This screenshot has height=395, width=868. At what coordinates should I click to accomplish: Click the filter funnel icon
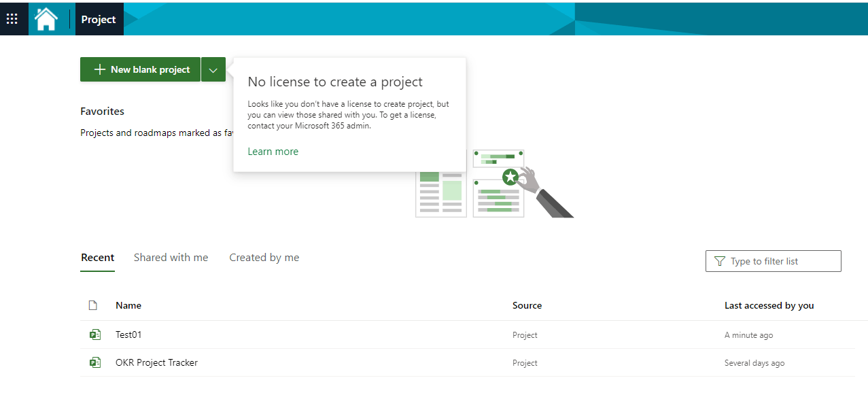[720, 261]
